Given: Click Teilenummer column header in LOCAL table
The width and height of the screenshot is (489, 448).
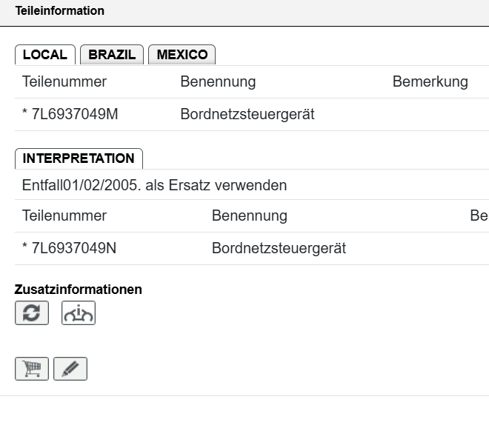Looking at the screenshot, I should [x=64, y=82].
